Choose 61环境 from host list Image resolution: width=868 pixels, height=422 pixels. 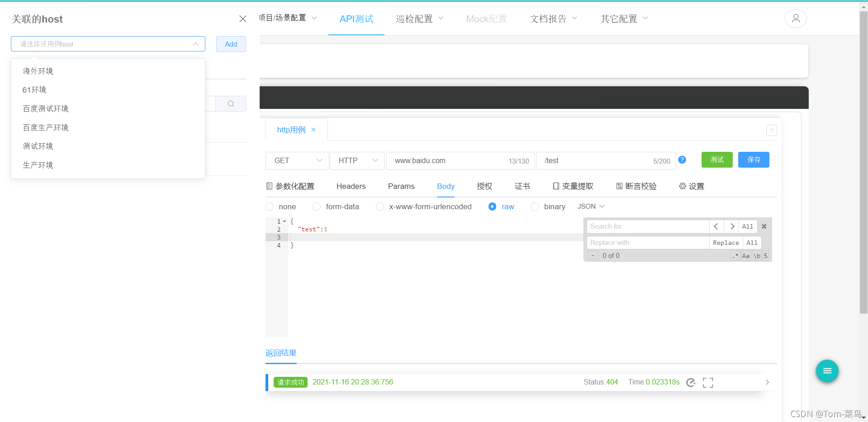click(108, 89)
